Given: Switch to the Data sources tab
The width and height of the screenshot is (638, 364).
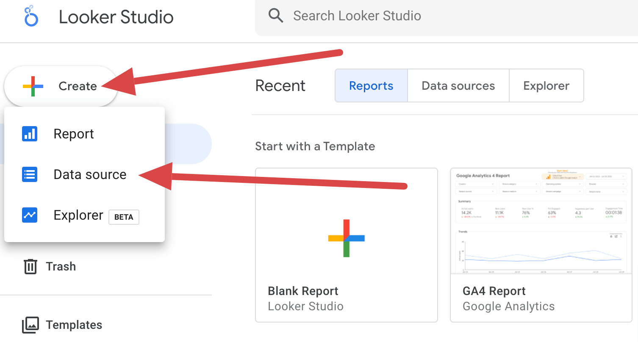Looking at the screenshot, I should [458, 85].
